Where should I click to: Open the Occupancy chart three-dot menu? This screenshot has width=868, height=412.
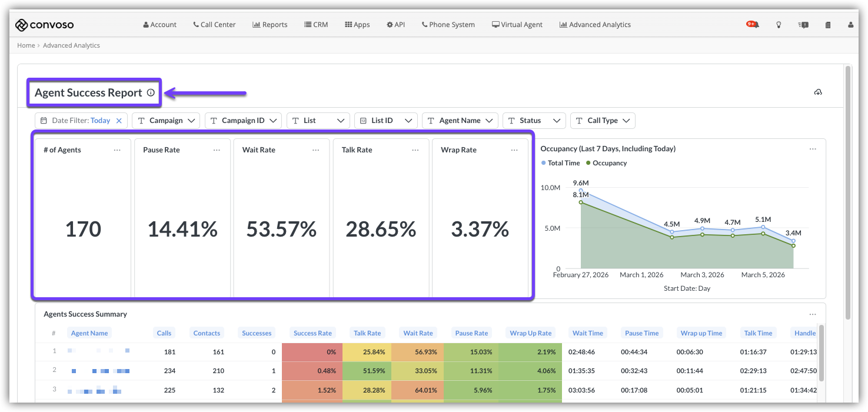pos(813,149)
